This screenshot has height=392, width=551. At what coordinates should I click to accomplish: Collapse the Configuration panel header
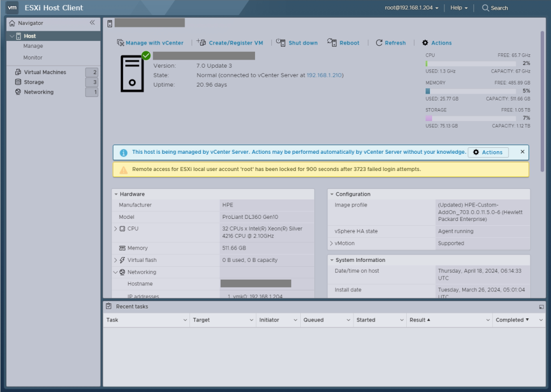331,194
